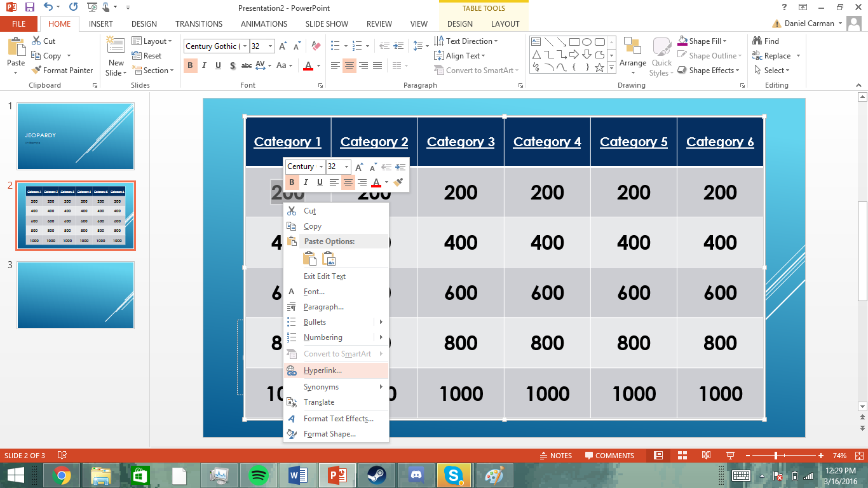Open the ribbon font size dropdown

(271, 46)
